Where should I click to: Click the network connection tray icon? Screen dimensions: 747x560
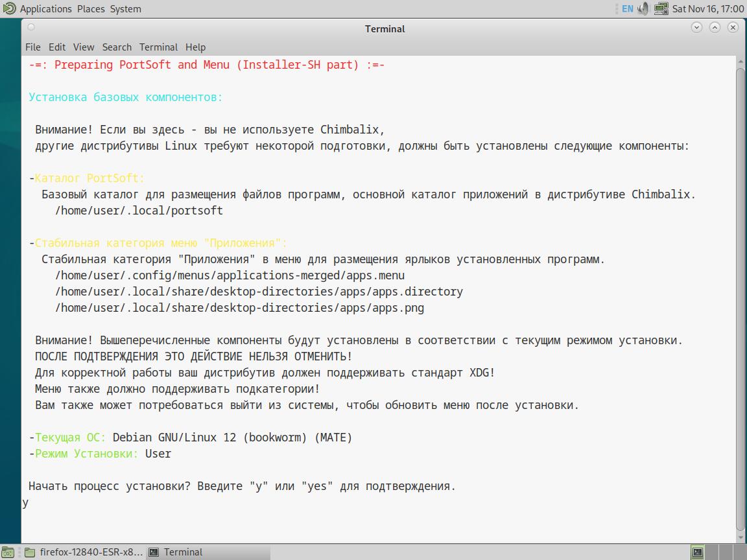[661, 8]
